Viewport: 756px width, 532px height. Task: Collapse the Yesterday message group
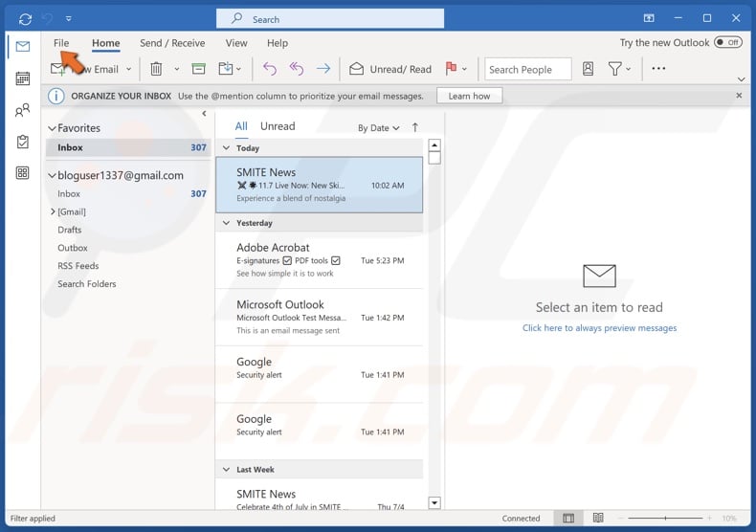(x=226, y=223)
